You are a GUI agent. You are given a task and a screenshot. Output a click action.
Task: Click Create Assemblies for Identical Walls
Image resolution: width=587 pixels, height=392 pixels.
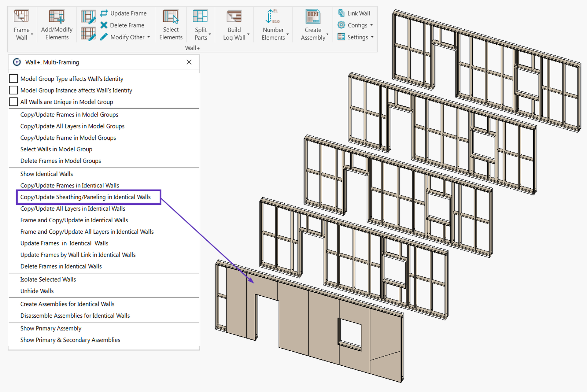tap(67, 304)
